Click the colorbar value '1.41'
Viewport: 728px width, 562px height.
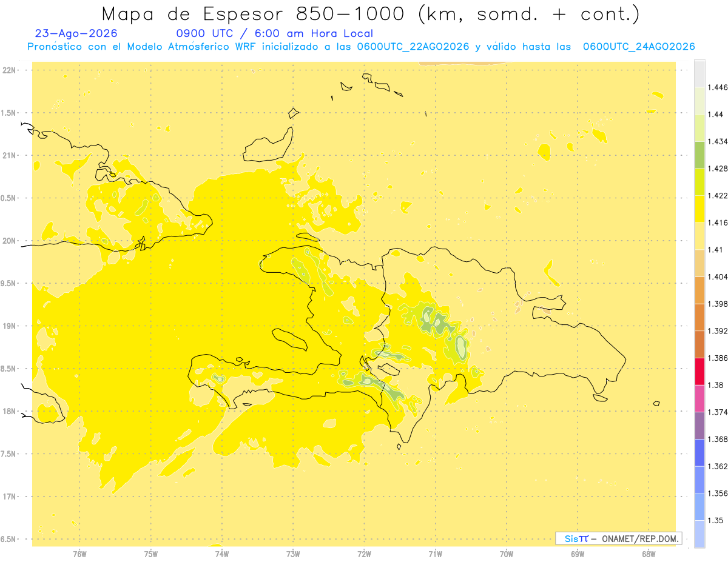[715, 249]
